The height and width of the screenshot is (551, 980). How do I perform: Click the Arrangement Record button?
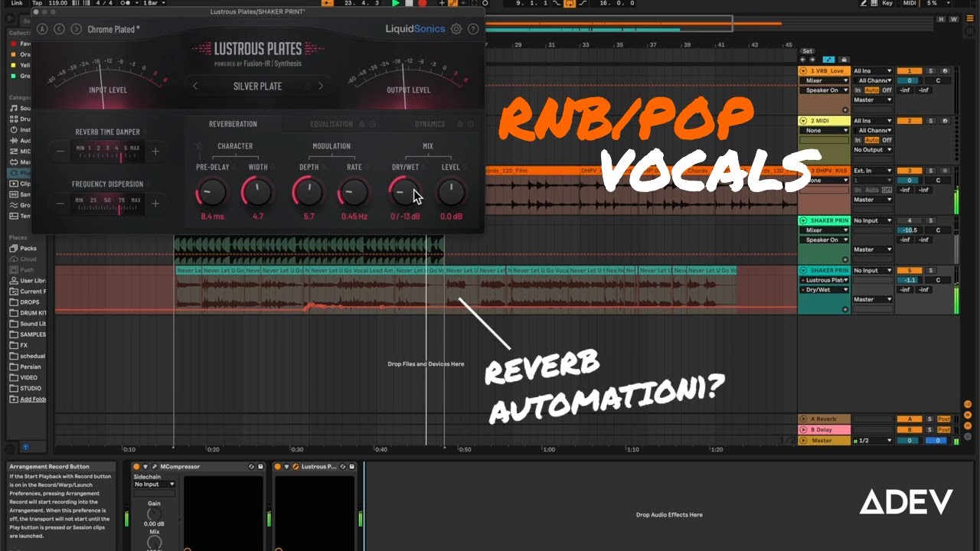(x=422, y=4)
